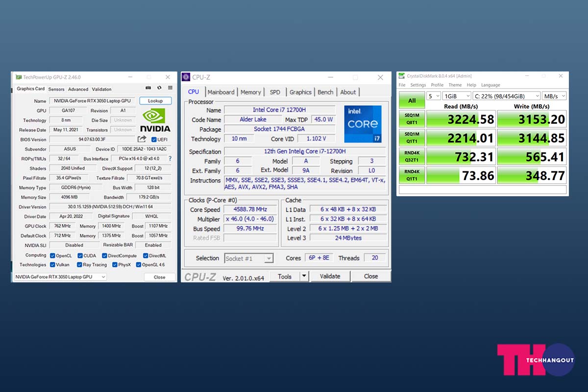
Task: Click the All button in CrystalDiskMark
Action: coord(412,100)
